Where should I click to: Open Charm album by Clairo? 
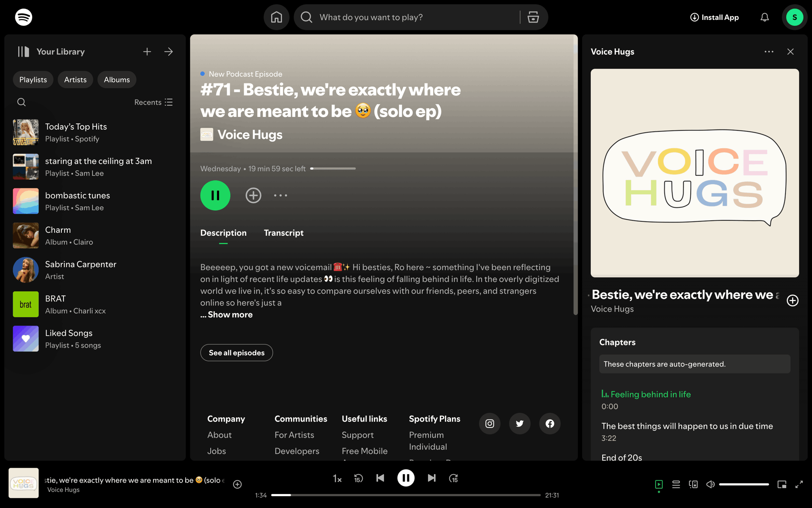point(95,235)
